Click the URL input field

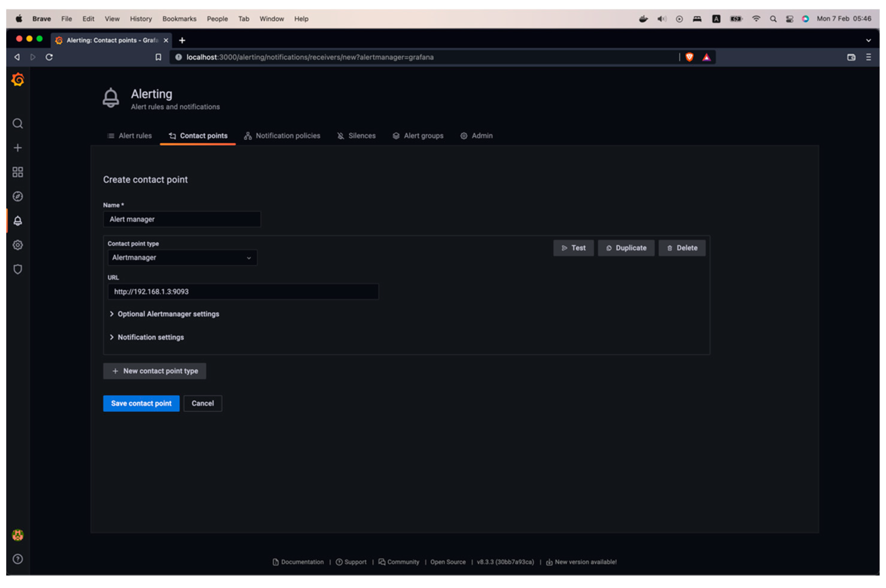pyautogui.click(x=243, y=292)
